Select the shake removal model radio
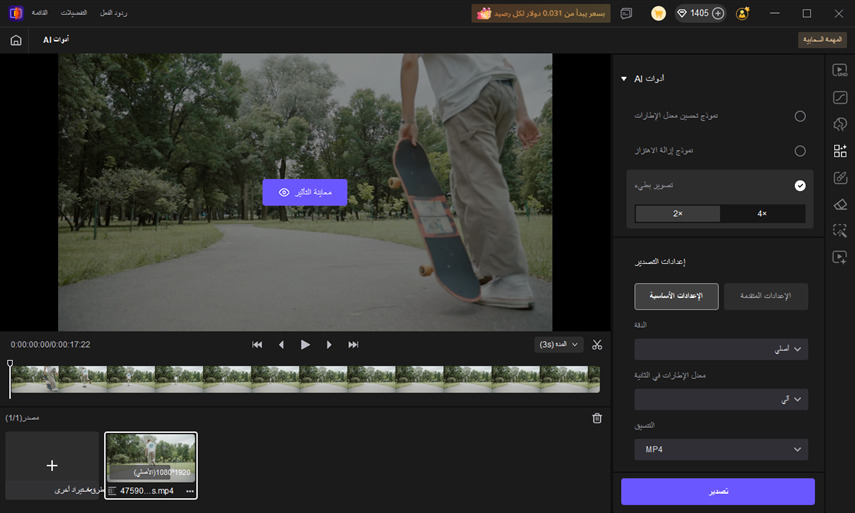This screenshot has width=855, height=513. pyautogui.click(x=800, y=151)
